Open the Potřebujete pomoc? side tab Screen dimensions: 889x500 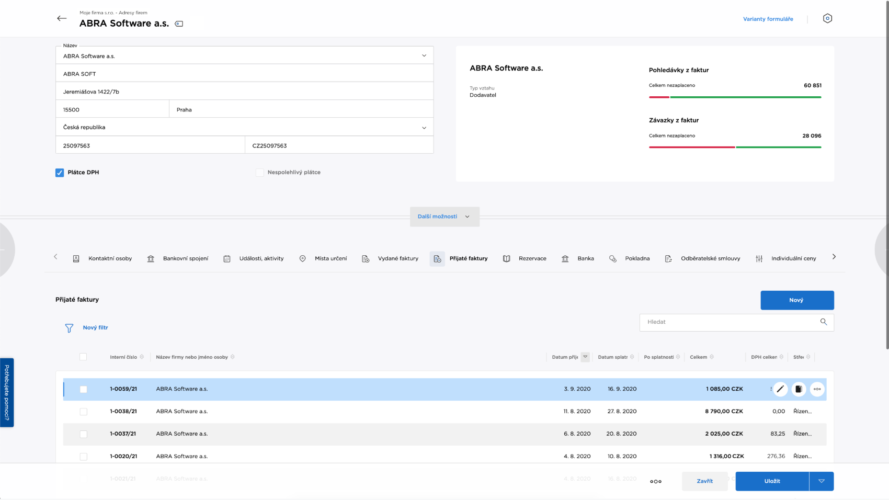7,392
